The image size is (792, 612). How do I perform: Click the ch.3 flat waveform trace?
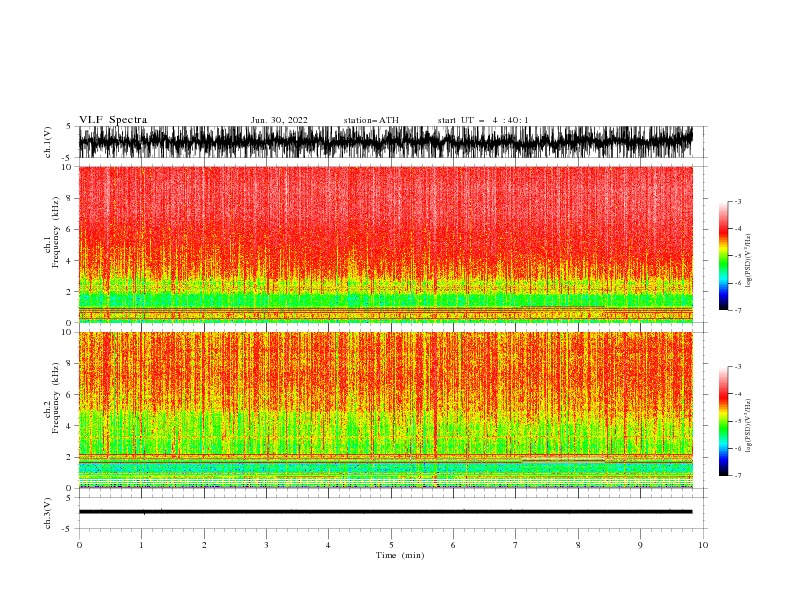pos(385,512)
